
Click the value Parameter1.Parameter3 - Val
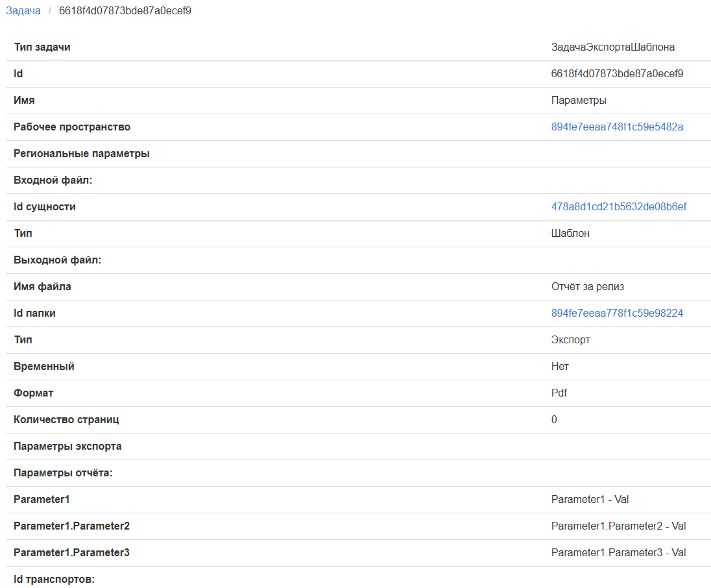click(618, 552)
